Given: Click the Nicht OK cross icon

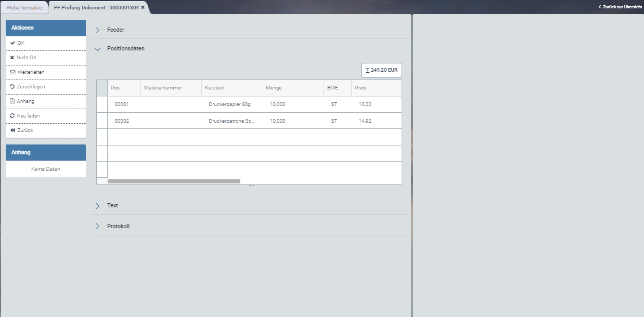Looking at the screenshot, I should [12, 58].
